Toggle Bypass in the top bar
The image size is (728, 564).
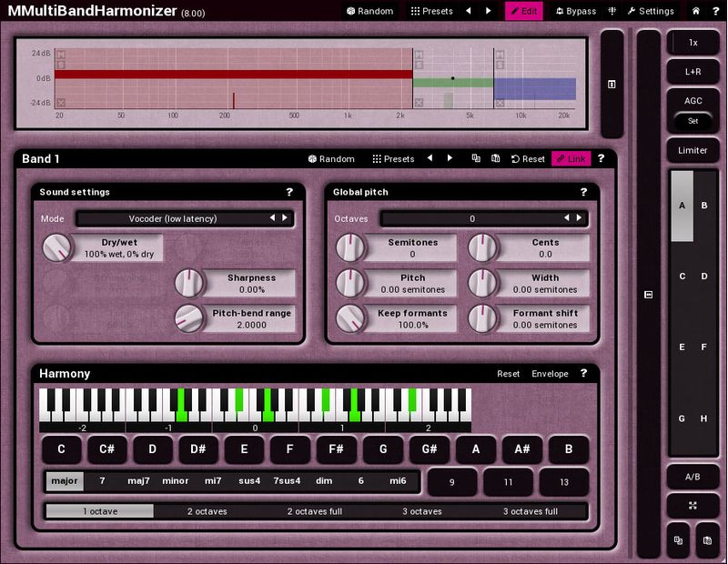[x=576, y=11]
